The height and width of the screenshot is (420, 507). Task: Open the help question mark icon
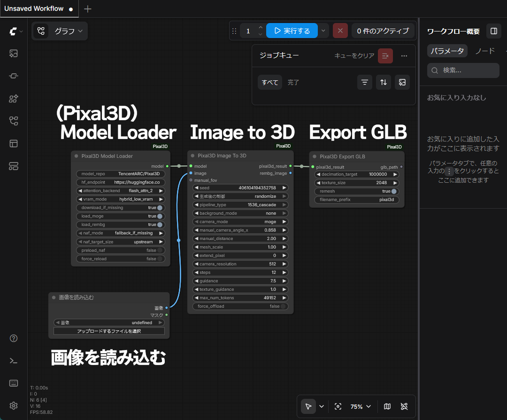14,338
